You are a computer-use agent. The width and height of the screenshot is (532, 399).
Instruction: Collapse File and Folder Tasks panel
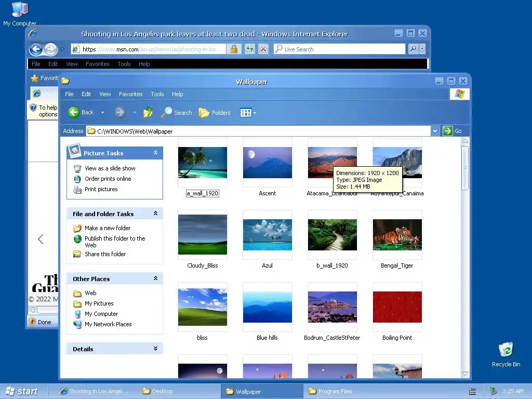(x=155, y=214)
